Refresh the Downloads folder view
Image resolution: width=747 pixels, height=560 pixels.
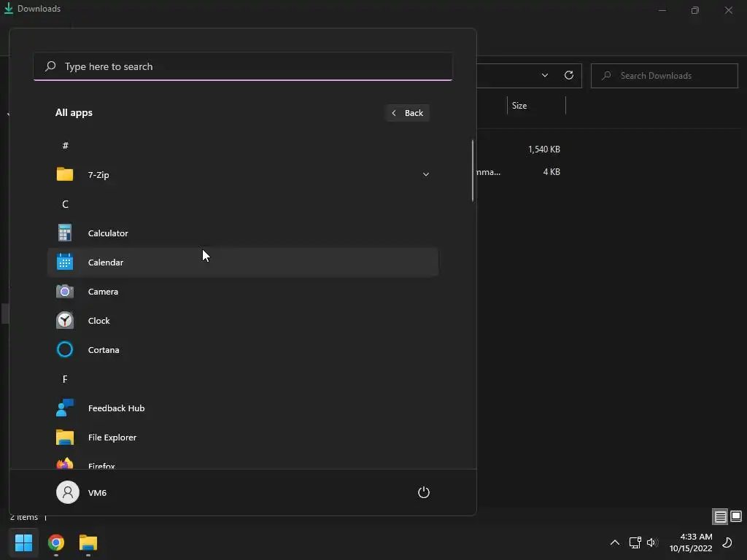pos(569,75)
